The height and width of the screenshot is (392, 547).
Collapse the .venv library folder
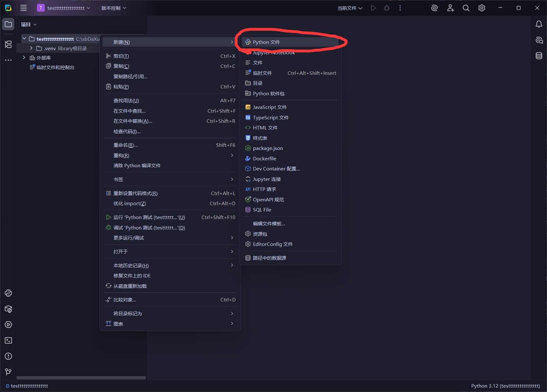[x=31, y=48]
